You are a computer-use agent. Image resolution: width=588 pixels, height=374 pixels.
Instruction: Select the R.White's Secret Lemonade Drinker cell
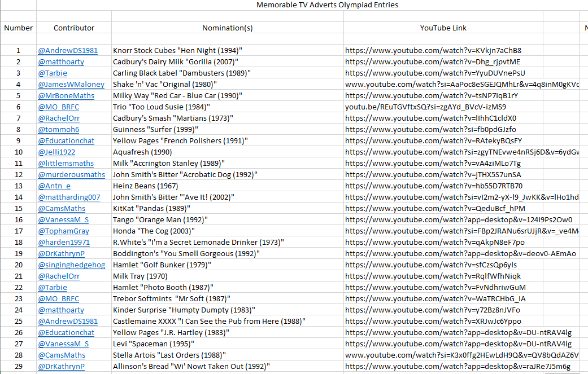228,242
